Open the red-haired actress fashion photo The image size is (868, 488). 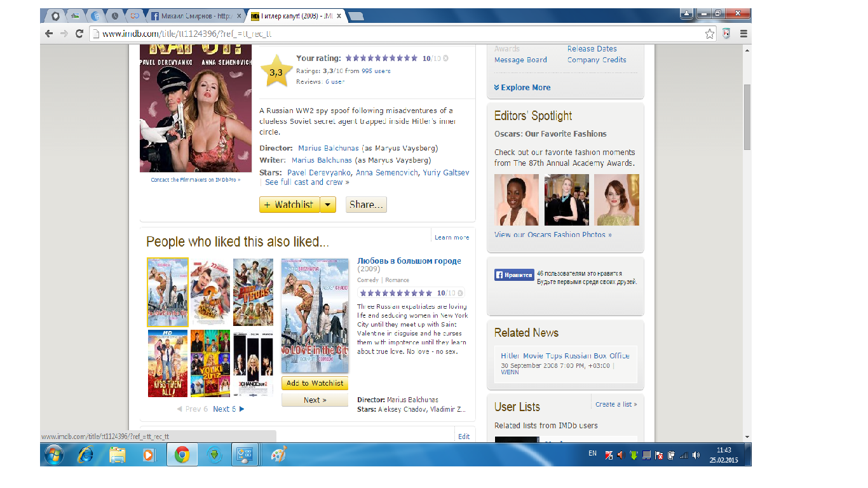[616, 200]
